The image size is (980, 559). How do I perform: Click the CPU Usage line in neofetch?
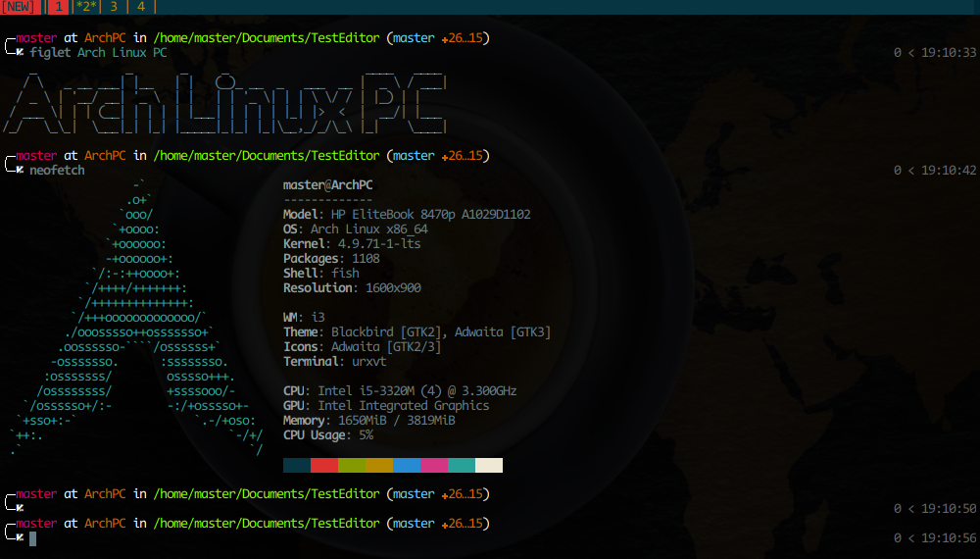(x=327, y=434)
